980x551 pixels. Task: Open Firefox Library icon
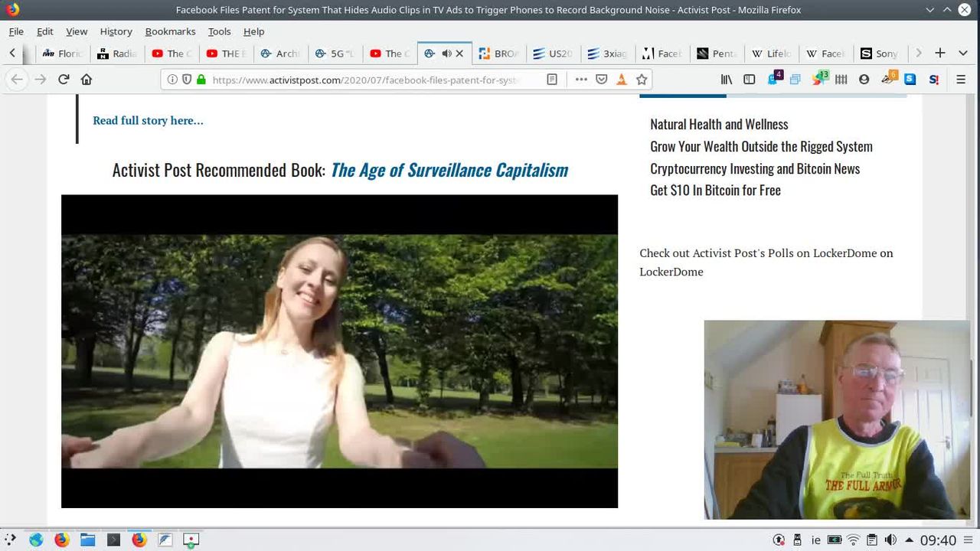pos(727,80)
